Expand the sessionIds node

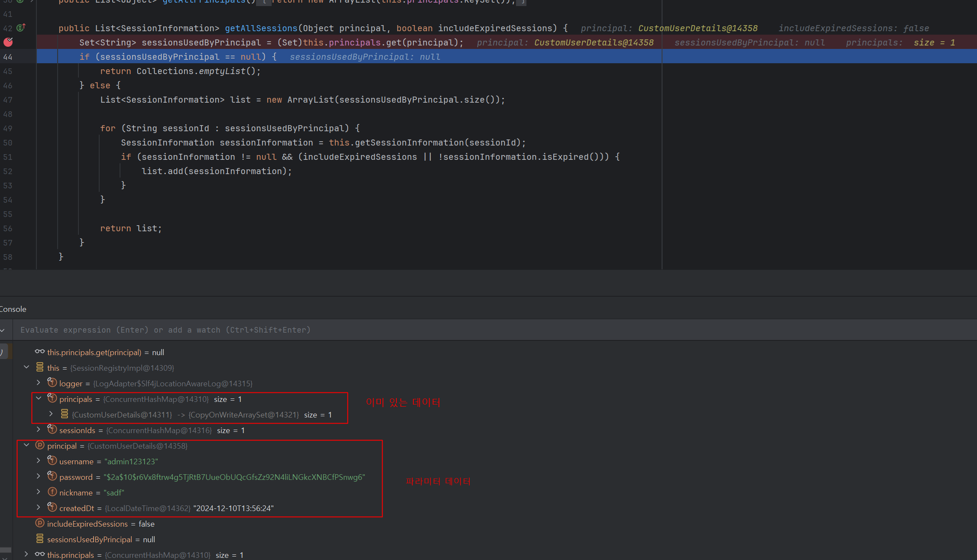coord(39,430)
